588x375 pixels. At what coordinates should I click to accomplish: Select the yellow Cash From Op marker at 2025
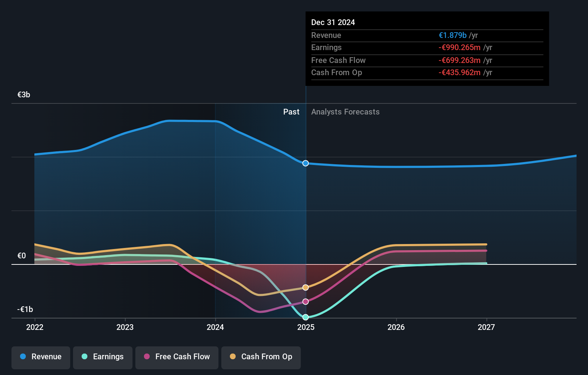tap(305, 287)
